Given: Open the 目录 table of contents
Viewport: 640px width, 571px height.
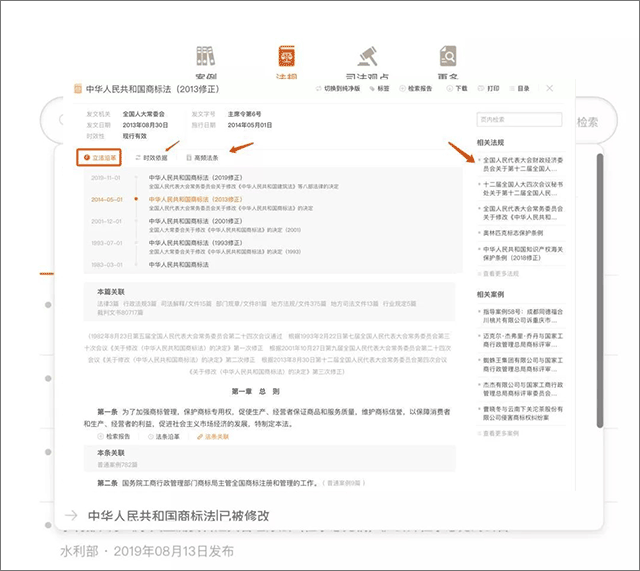Looking at the screenshot, I should (519, 89).
